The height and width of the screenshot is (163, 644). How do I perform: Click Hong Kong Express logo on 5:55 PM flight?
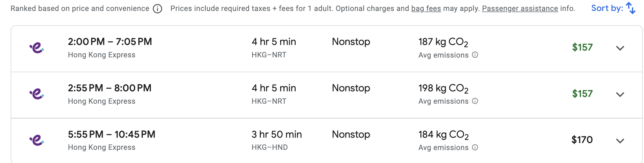[37, 140]
